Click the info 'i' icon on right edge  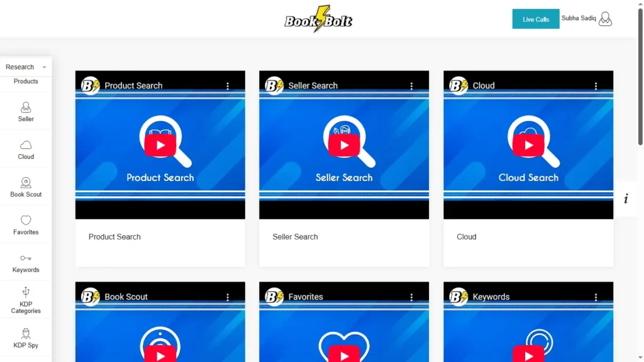[626, 199]
